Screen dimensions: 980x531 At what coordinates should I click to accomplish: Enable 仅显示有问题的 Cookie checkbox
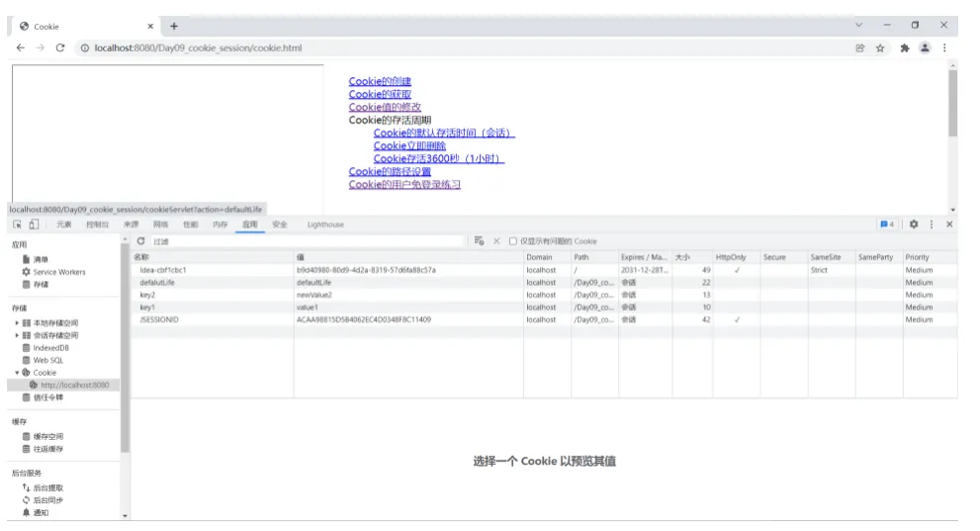512,241
